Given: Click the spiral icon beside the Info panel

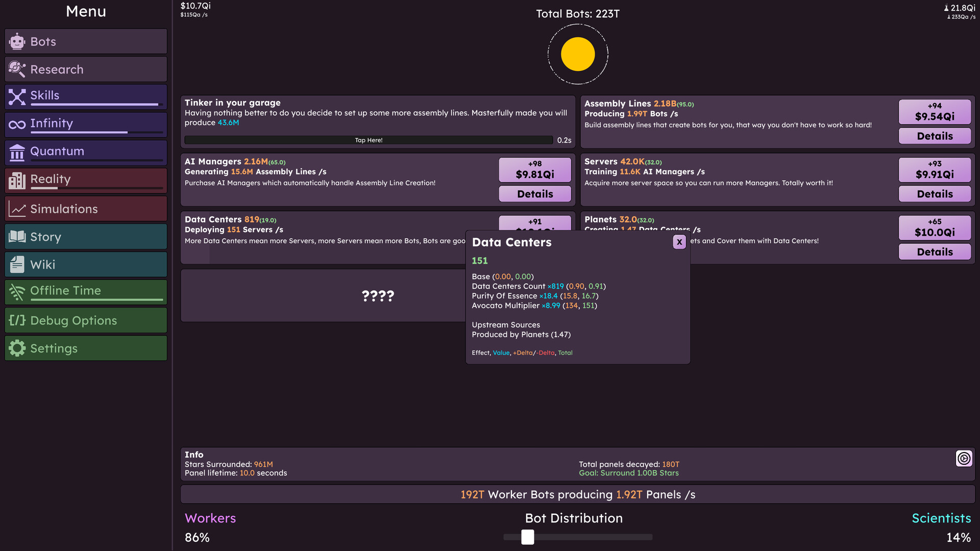Looking at the screenshot, I should coord(964,458).
